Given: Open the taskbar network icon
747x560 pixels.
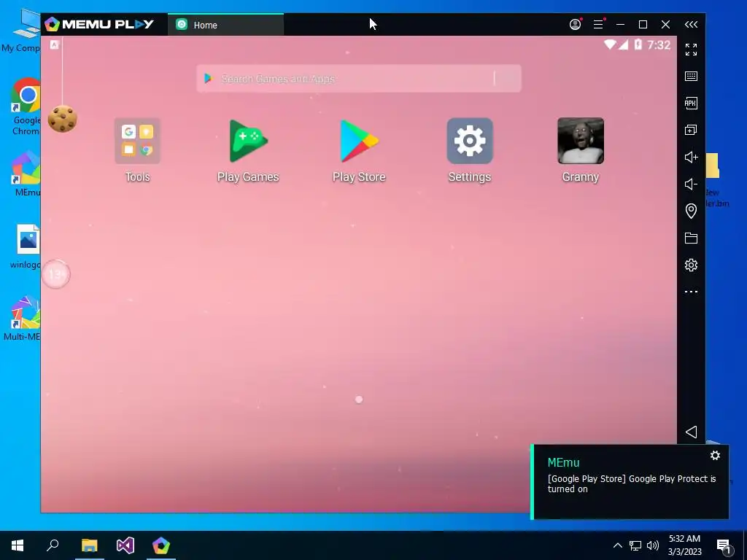Looking at the screenshot, I should pyautogui.click(x=635, y=545).
